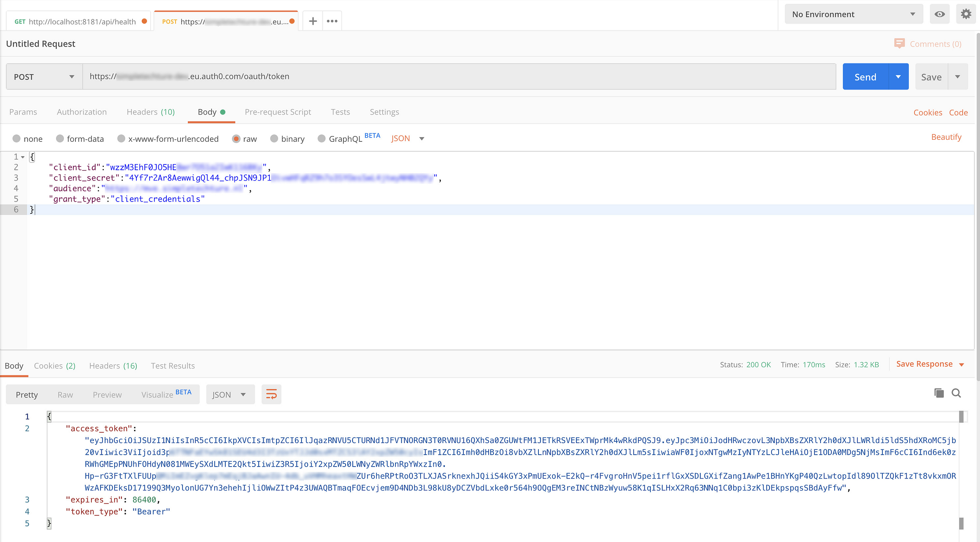The image size is (980, 542).
Task: Copy the response body using the clipboard icon
Action: point(939,393)
